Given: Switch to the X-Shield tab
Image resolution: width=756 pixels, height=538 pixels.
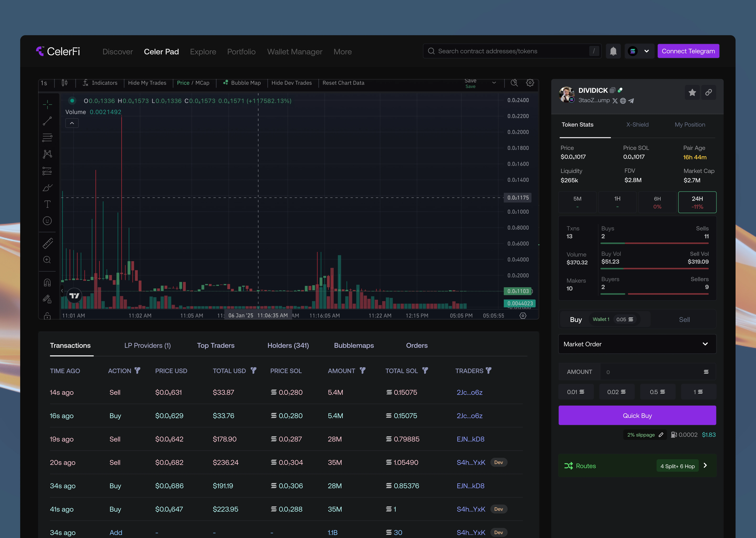Looking at the screenshot, I should click(637, 125).
